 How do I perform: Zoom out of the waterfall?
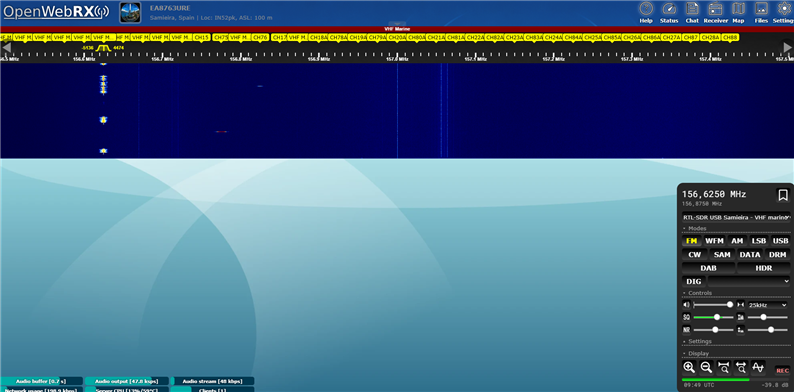coord(706,367)
